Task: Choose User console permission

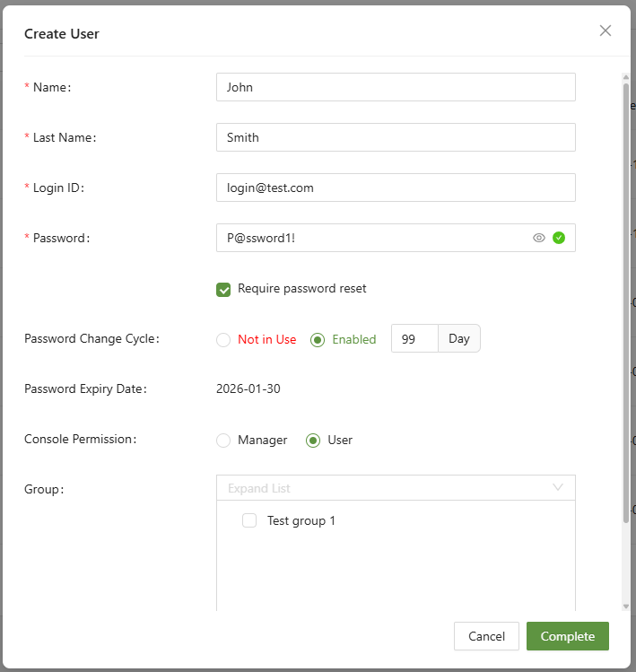Action: click(x=313, y=441)
